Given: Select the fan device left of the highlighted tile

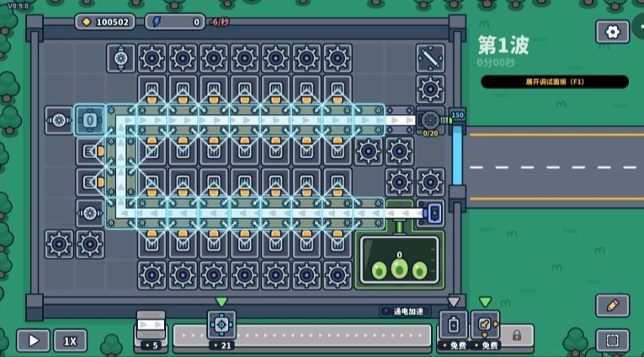Looking at the screenshot, I should click(x=59, y=120).
